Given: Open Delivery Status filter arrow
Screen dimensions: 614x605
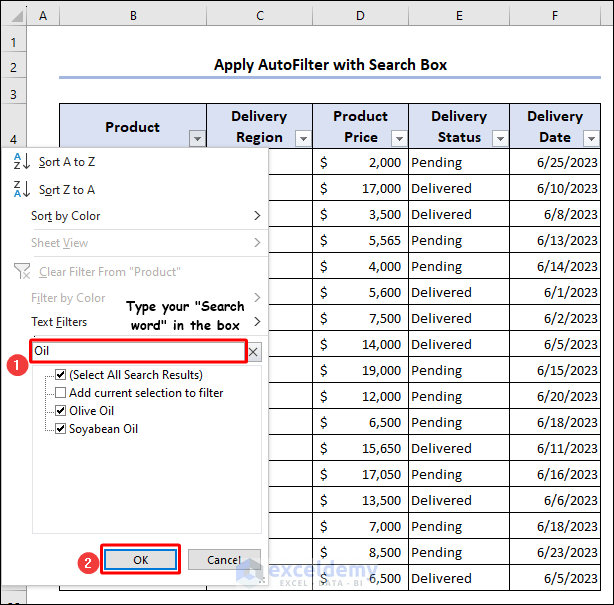Looking at the screenshot, I should pos(500,139).
